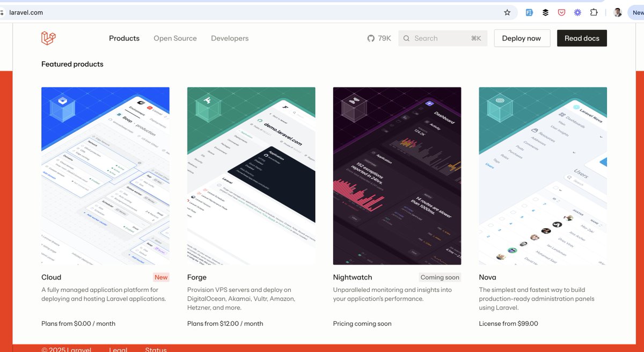
Task: Open the Products menu
Action: 124,38
